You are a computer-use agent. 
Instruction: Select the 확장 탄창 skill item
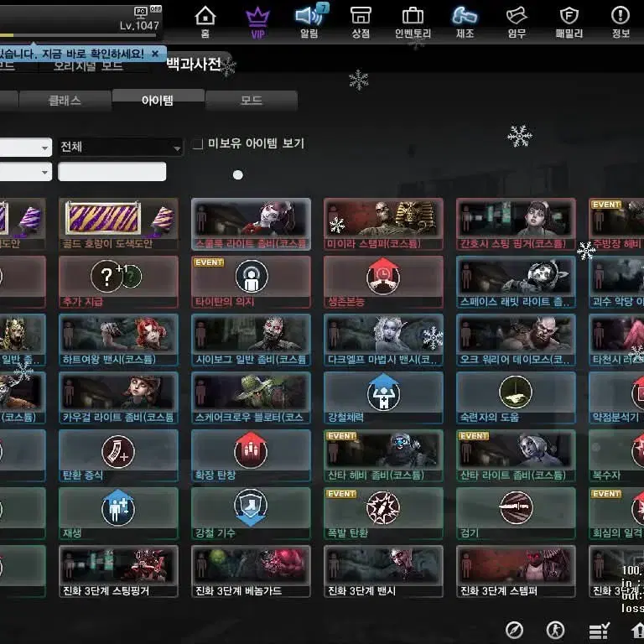pyautogui.click(x=251, y=455)
